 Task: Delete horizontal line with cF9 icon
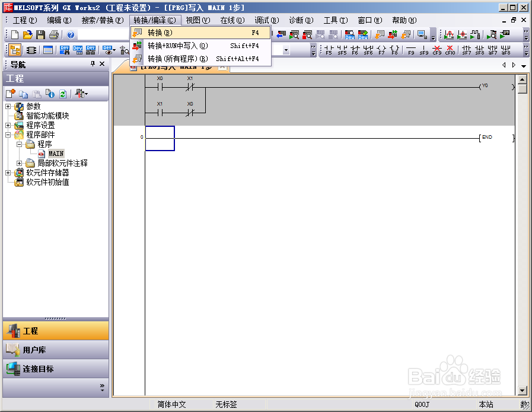click(x=437, y=50)
